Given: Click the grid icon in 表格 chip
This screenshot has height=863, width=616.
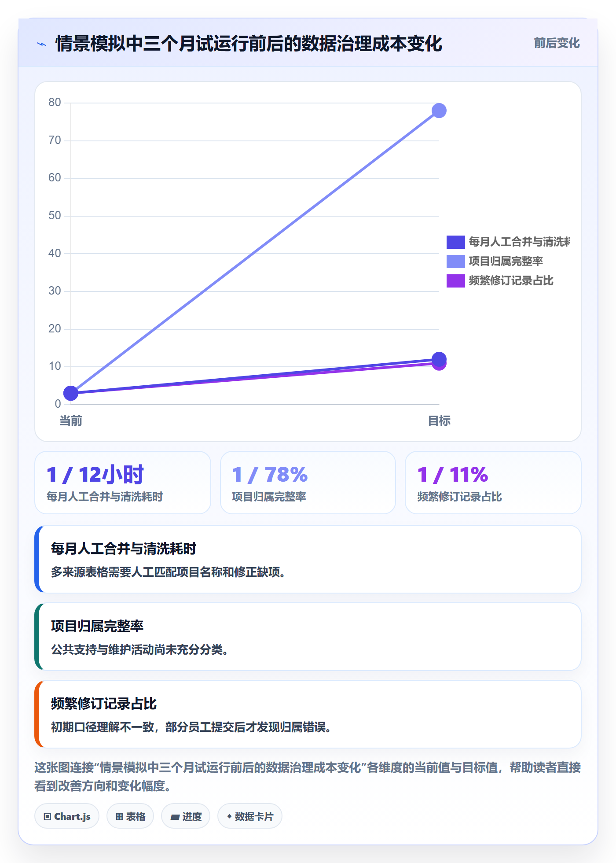Looking at the screenshot, I should pos(119,817).
